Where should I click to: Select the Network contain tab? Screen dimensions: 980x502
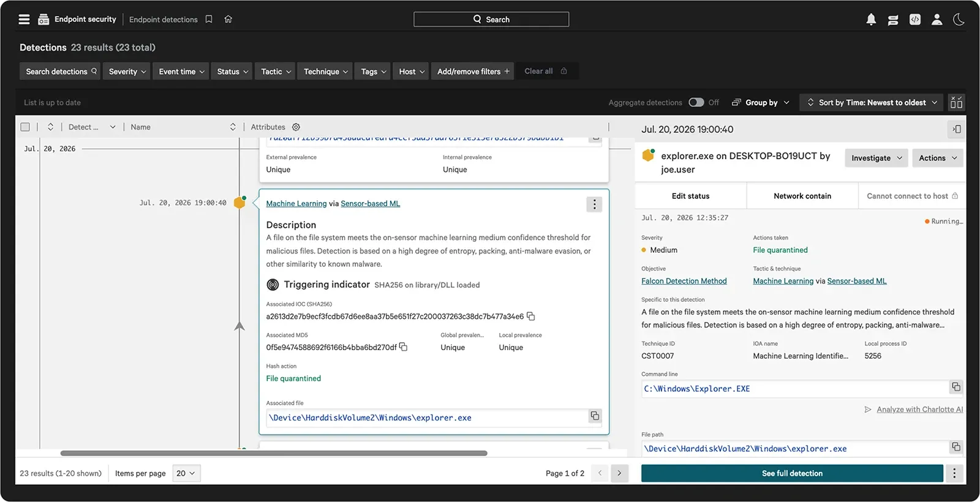click(802, 196)
